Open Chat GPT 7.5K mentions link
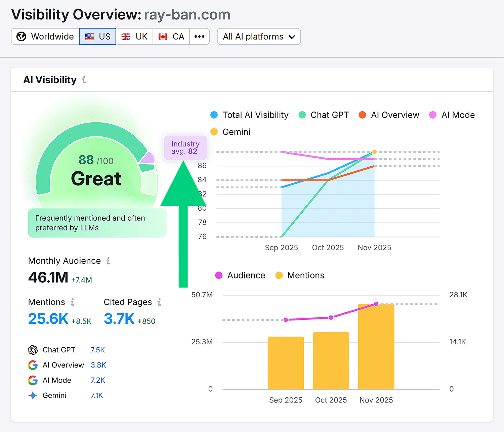 [x=98, y=350]
